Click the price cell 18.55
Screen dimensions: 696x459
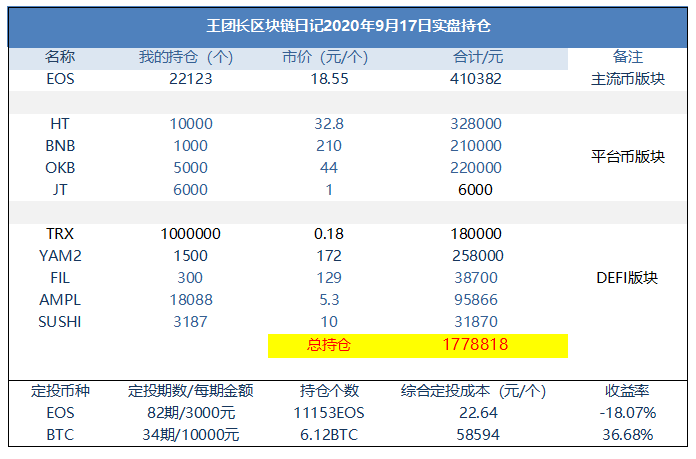click(x=329, y=79)
